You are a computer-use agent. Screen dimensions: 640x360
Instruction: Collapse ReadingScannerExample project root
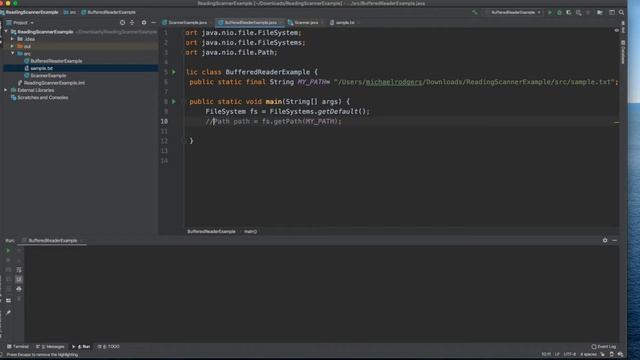pos(6,31)
